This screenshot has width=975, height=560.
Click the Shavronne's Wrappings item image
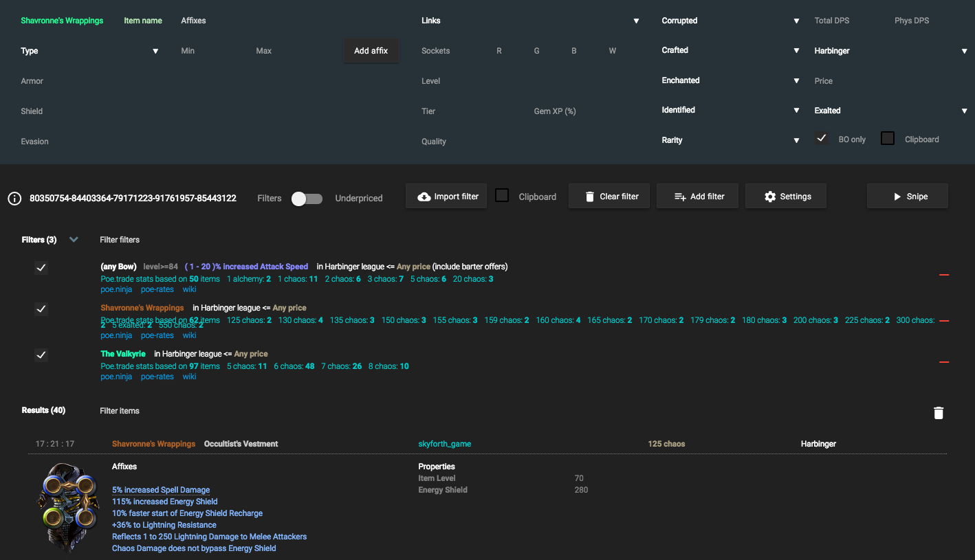(x=68, y=508)
